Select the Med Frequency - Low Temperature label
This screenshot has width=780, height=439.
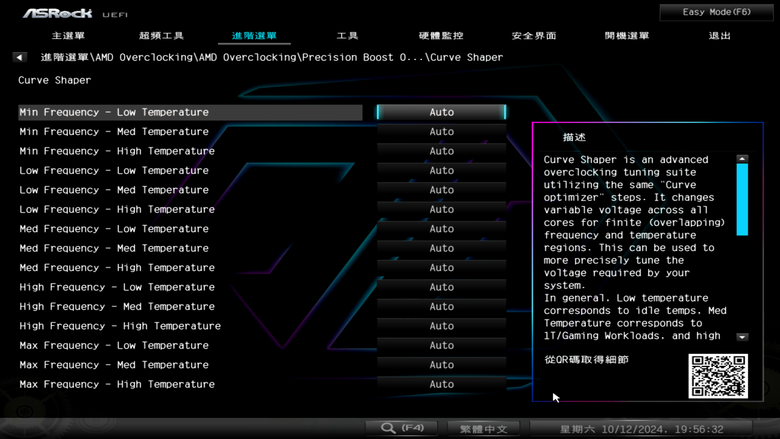(x=114, y=229)
